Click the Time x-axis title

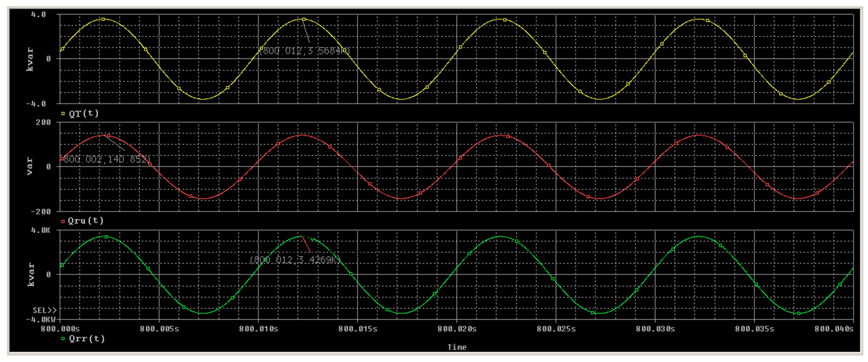(x=457, y=347)
